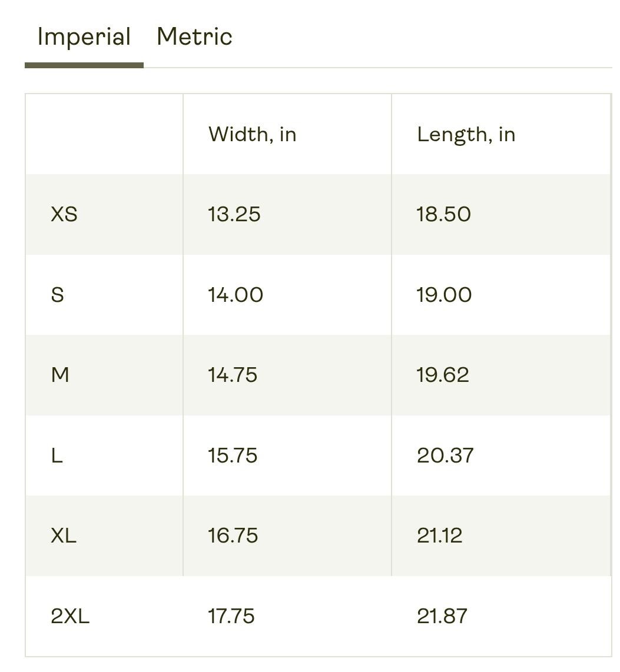Select the XS size row label
Viewport: 620px width, 672px height.
point(64,214)
